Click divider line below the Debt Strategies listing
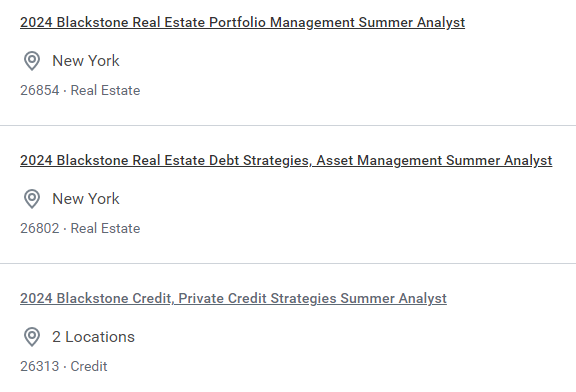This screenshot has height=392, width=576. point(288,263)
